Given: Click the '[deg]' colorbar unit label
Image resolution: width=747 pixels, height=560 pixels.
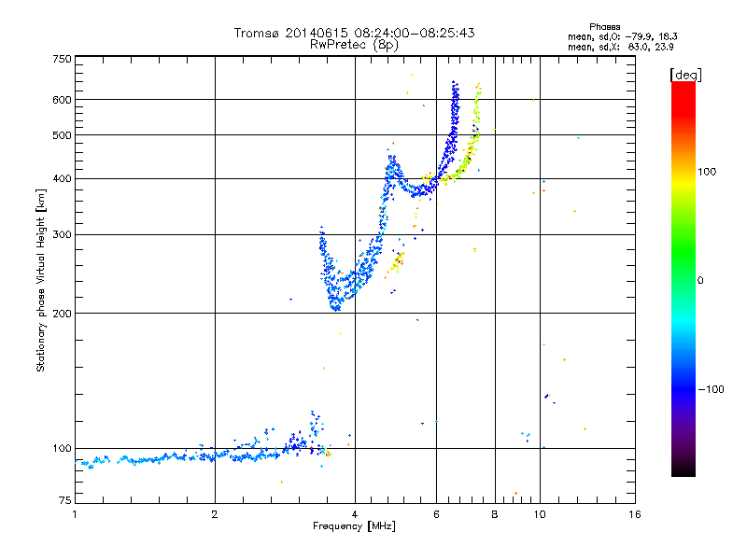Looking at the screenshot, I should (685, 75).
